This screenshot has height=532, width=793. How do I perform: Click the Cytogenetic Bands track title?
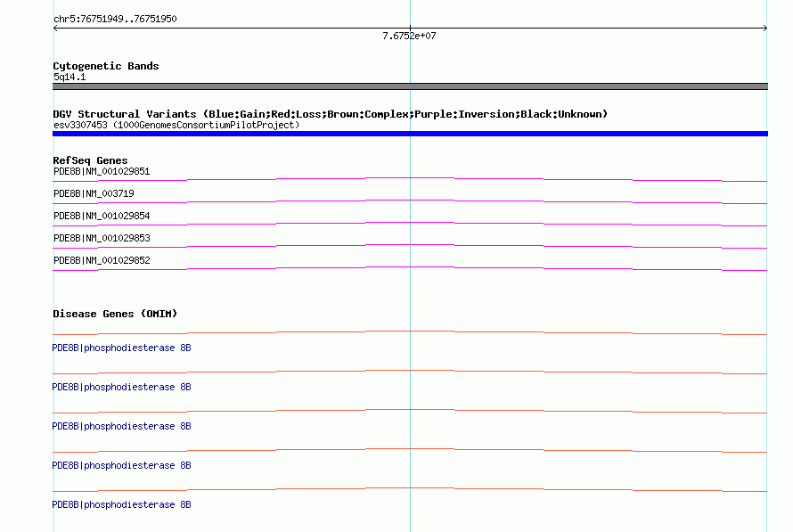click(x=106, y=66)
